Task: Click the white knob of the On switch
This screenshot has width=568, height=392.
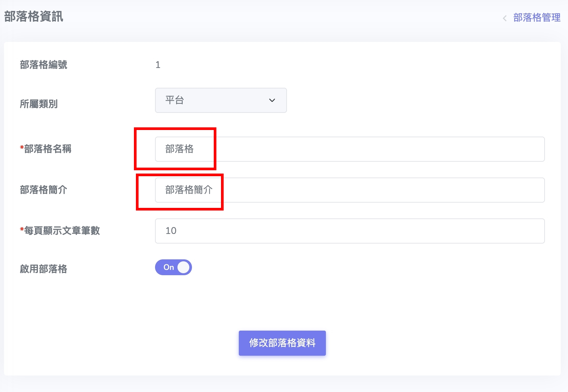Action: (184, 267)
